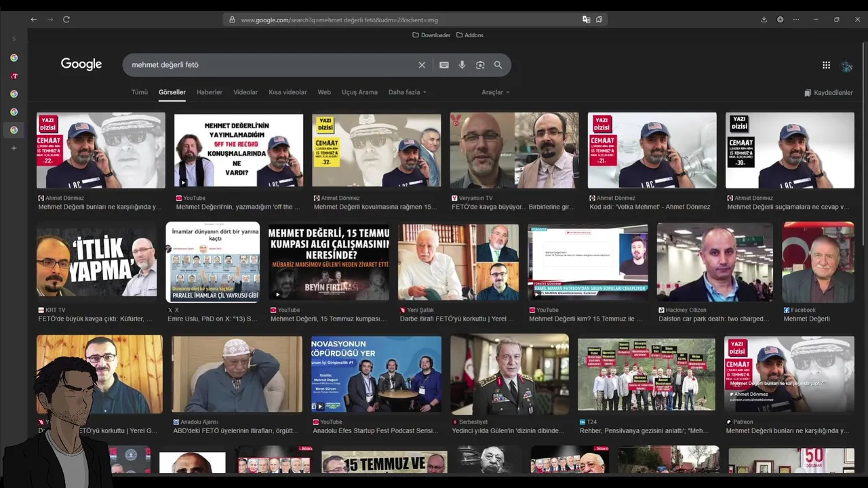Screen dimensions: 868x488
Task: Reload the page with the refresh icon
Action: pos(66,20)
